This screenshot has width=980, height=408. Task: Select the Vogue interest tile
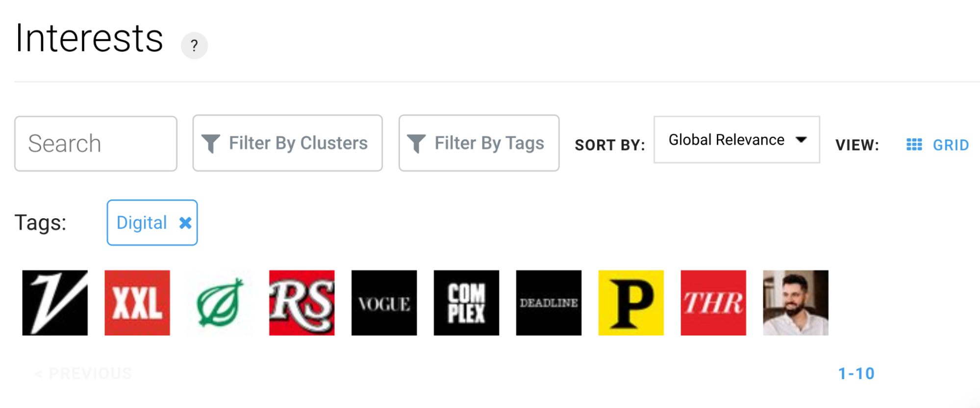point(384,303)
